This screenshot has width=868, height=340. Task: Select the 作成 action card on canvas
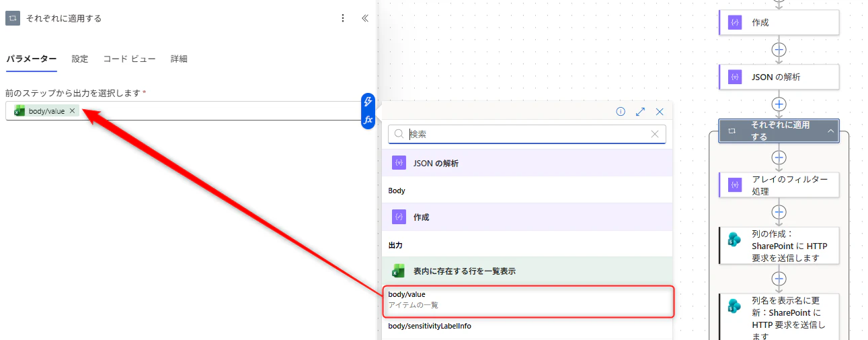point(779,22)
